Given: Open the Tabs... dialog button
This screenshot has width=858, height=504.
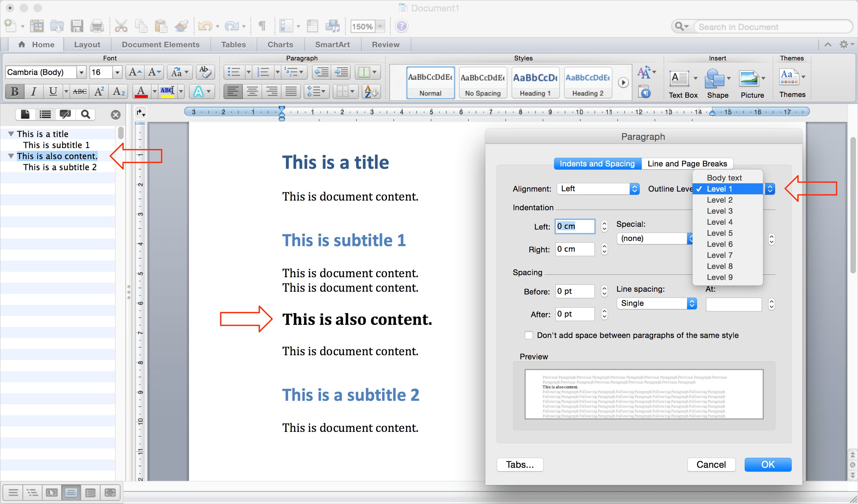Looking at the screenshot, I should click(x=519, y=464).
